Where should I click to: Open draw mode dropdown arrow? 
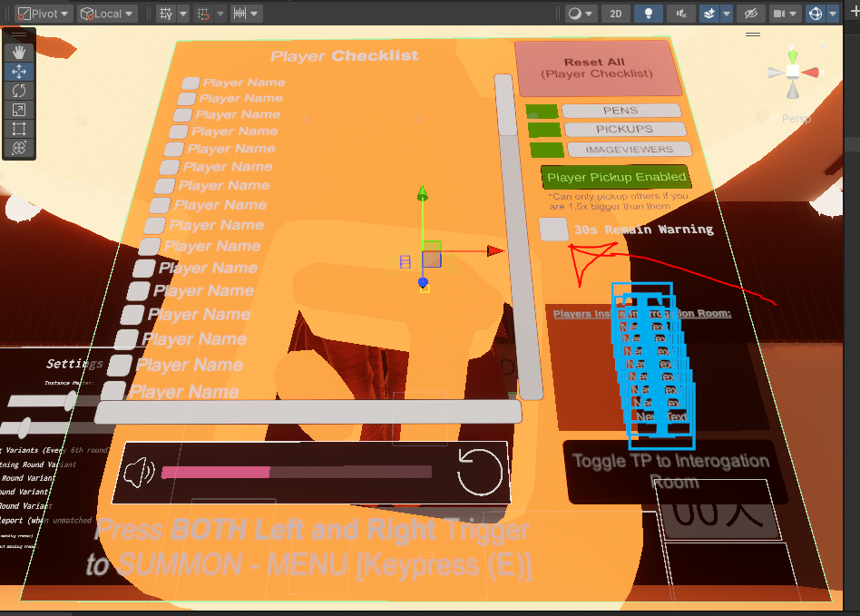[x=589, y=14]
